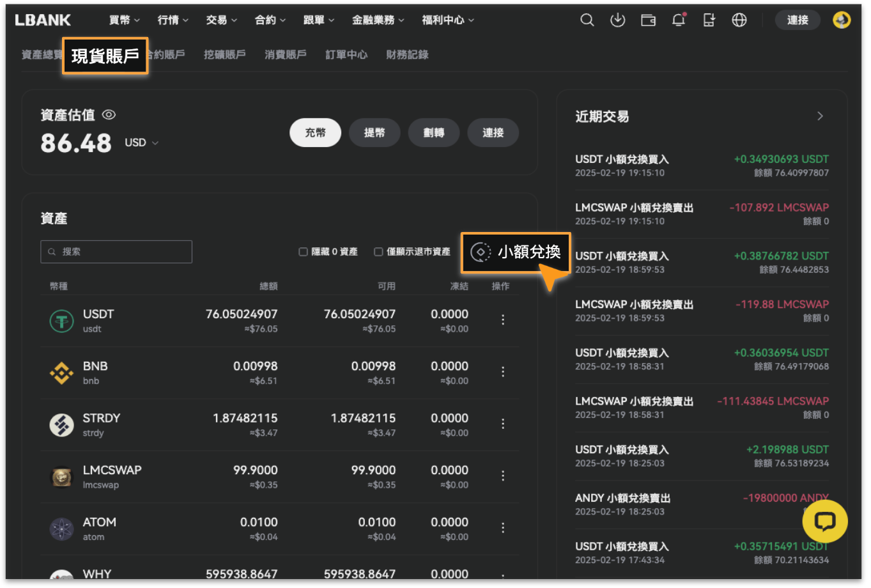Click the 近期交易 heading
Screen dimensions: 871x588
click(602, 116)
